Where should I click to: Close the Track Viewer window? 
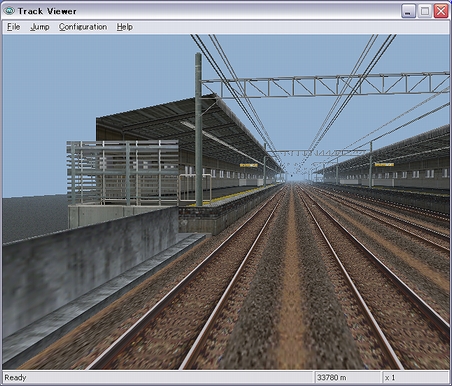(x=441, y=11)
